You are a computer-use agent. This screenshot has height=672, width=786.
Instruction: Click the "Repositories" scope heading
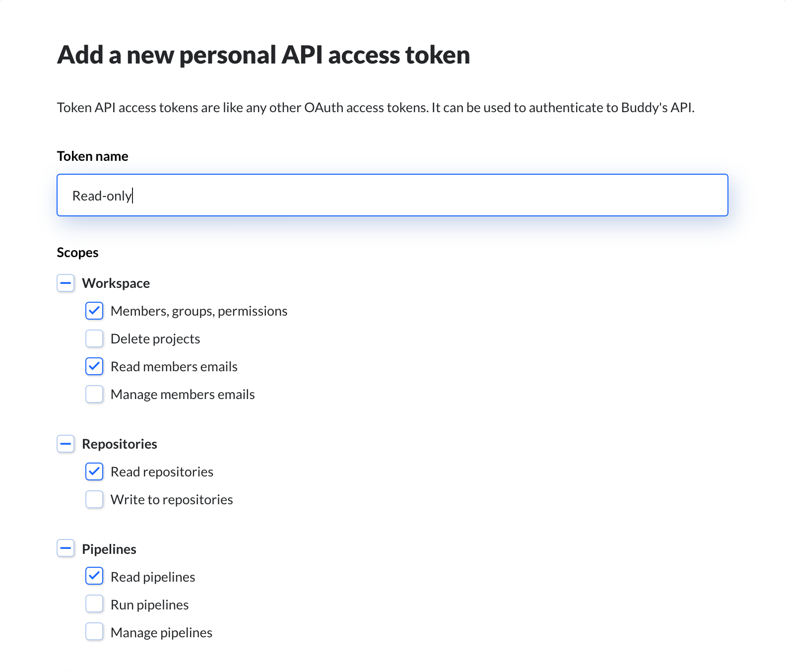[120, 444]
